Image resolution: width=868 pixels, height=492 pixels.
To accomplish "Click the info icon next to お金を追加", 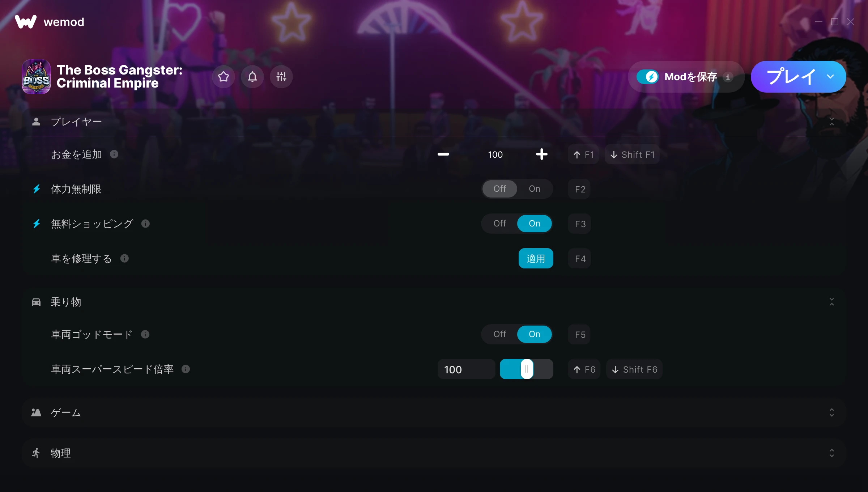I will (114, 154).
